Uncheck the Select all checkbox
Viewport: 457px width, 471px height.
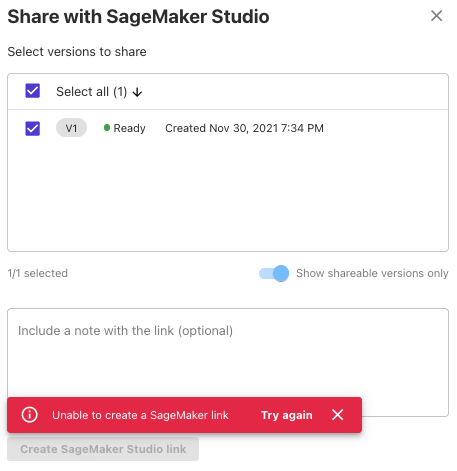click(x=33, y=91)
